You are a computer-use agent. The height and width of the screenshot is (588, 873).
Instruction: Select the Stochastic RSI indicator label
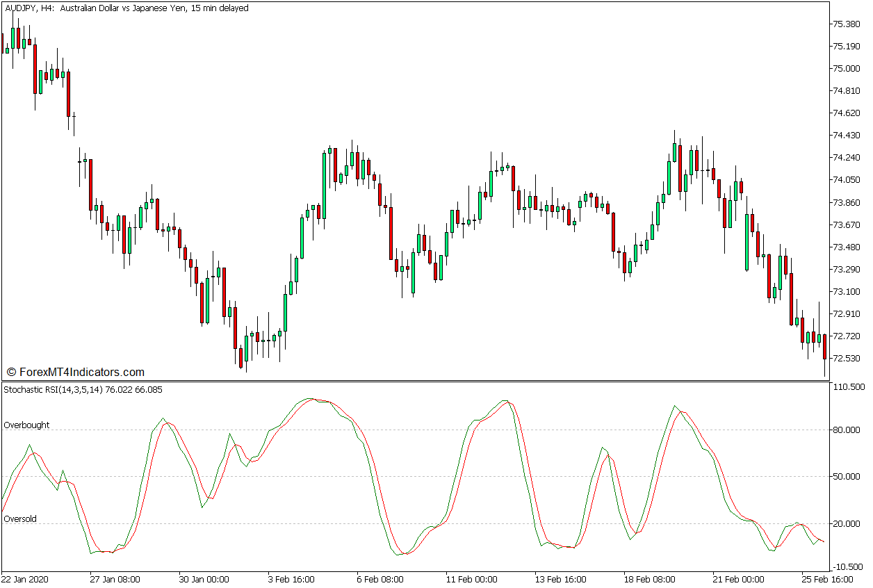[x=83, y=391]
